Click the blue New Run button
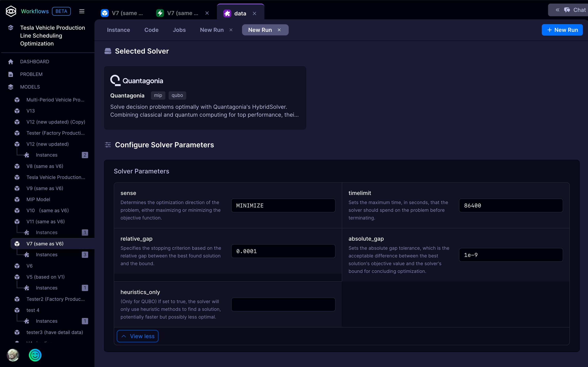 pos(562,30)
